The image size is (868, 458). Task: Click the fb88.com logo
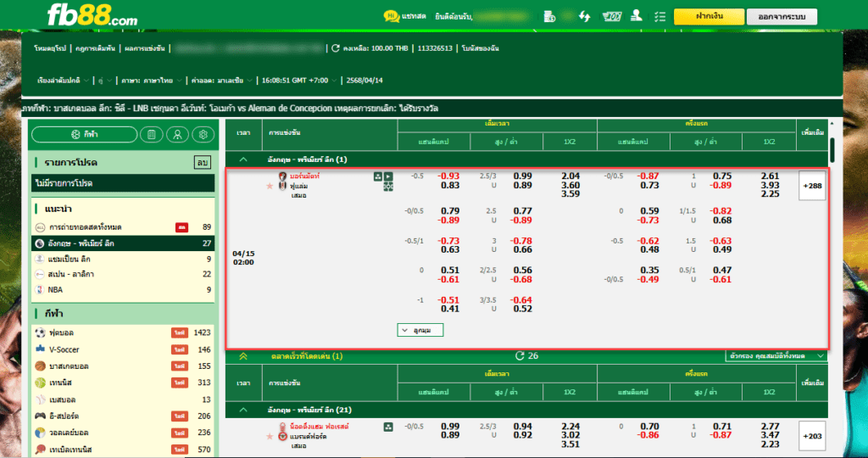[x=92, y=15]
